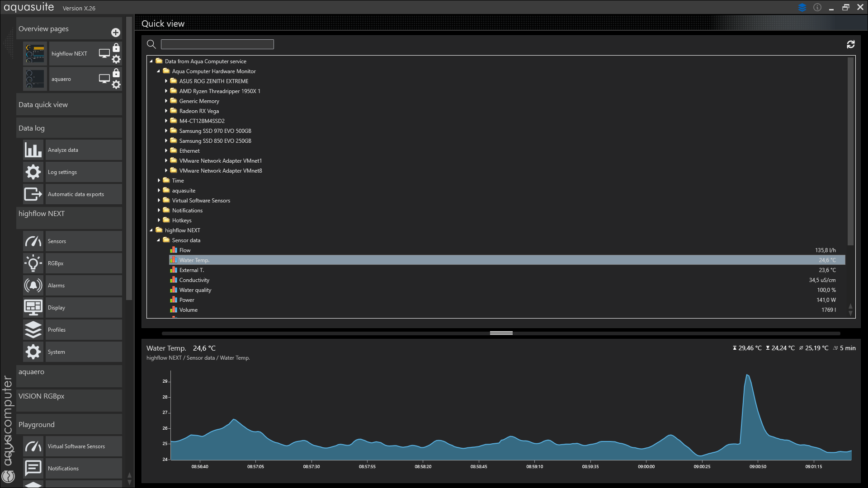
Task: Select the Water quality sensor row
Action: click(507, 290)
